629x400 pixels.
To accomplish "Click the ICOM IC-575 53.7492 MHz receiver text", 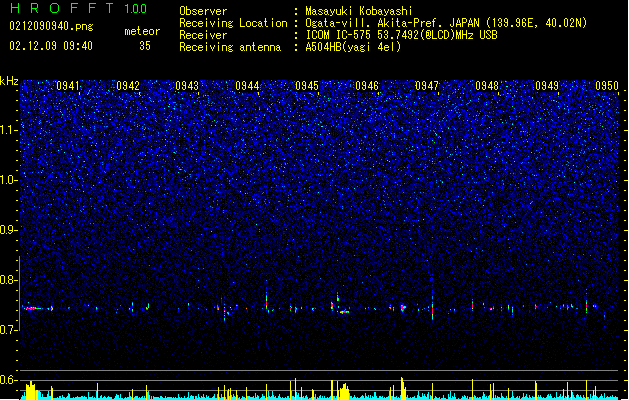I will pos(402,35).
